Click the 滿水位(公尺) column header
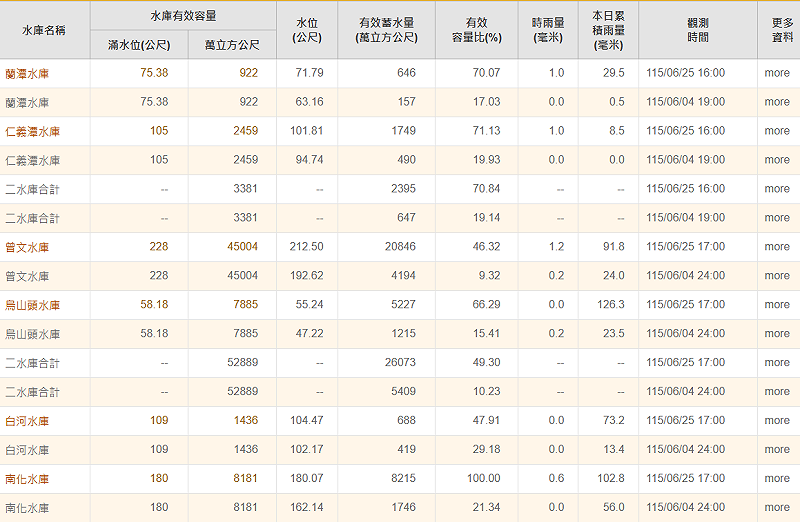Viewport: 800px width, 522px height. 139,45
